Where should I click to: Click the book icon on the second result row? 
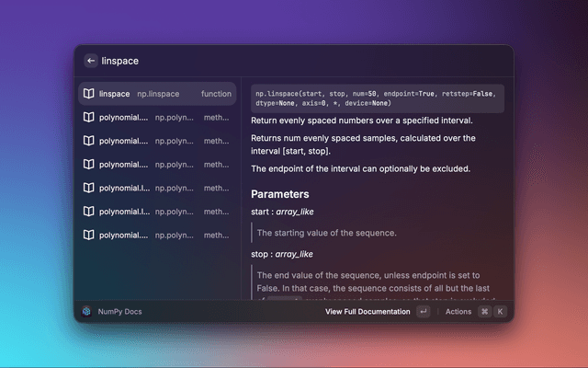click(x=89, y=118)
